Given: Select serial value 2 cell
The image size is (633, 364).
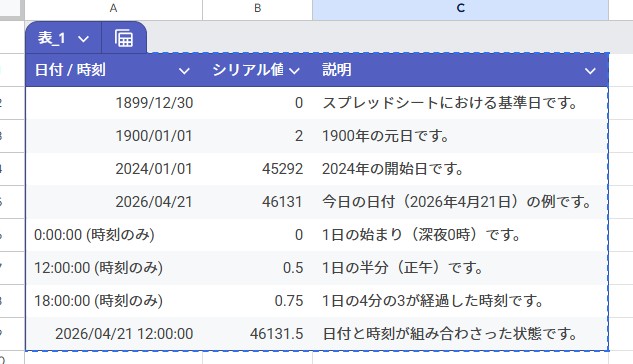Looking at the screenshot, I should click(258, 136).
